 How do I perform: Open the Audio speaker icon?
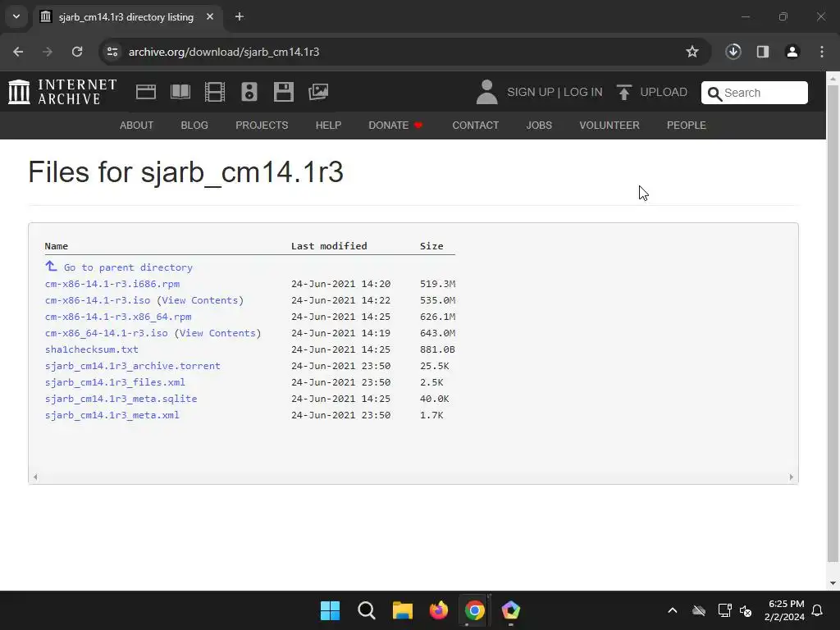tap(249, 92)
